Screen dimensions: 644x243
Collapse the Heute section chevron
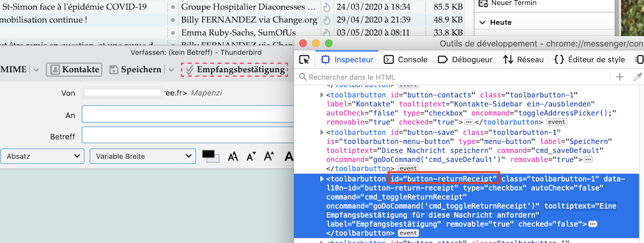pos(482,23)
